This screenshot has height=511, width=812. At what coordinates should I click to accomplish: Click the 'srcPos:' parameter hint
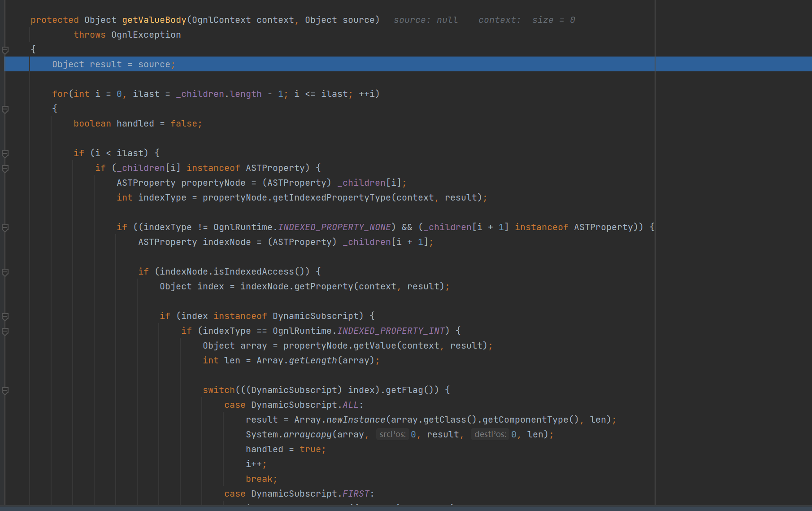[x=392, y=434]
